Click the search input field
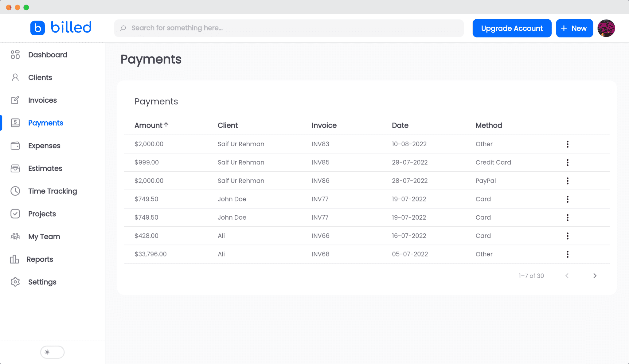629x364 pixels. [289, 28]
